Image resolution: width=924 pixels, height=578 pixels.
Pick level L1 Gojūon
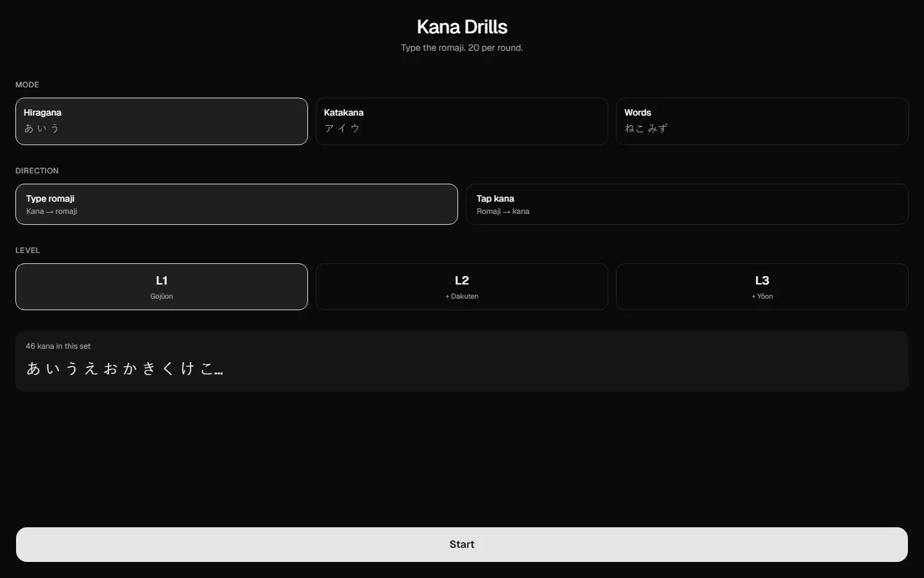click(162, 286)
